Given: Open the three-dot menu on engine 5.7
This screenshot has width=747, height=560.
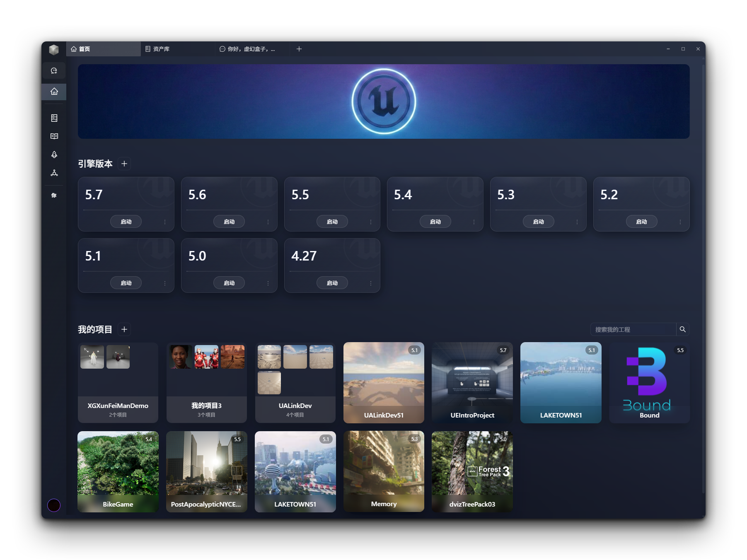Looking at the screenshot, I should click(x=165, y=222).
